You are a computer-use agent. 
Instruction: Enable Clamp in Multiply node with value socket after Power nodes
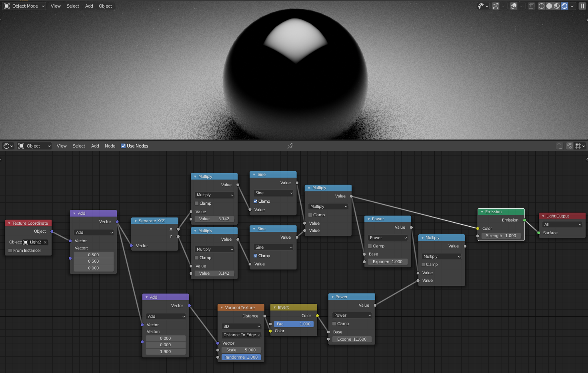tap(423, 265)
